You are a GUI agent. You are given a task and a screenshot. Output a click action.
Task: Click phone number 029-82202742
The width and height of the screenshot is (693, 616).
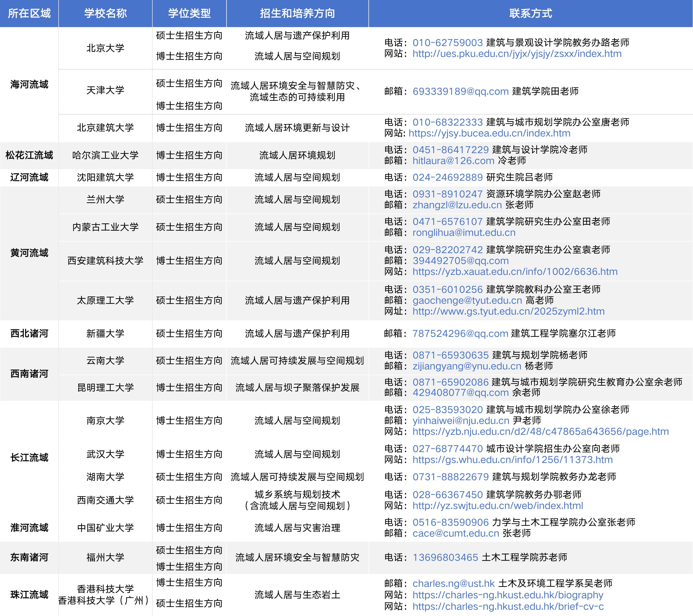(447, 250)
